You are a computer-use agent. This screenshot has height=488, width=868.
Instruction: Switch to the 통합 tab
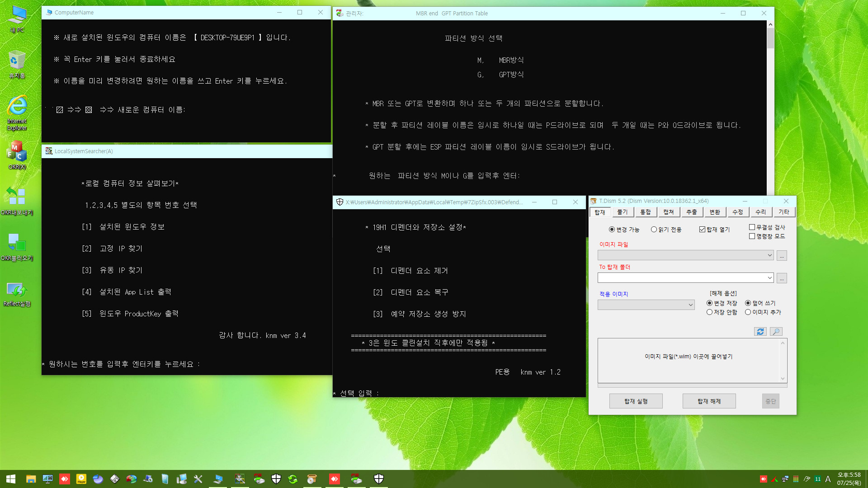point(646,212)
